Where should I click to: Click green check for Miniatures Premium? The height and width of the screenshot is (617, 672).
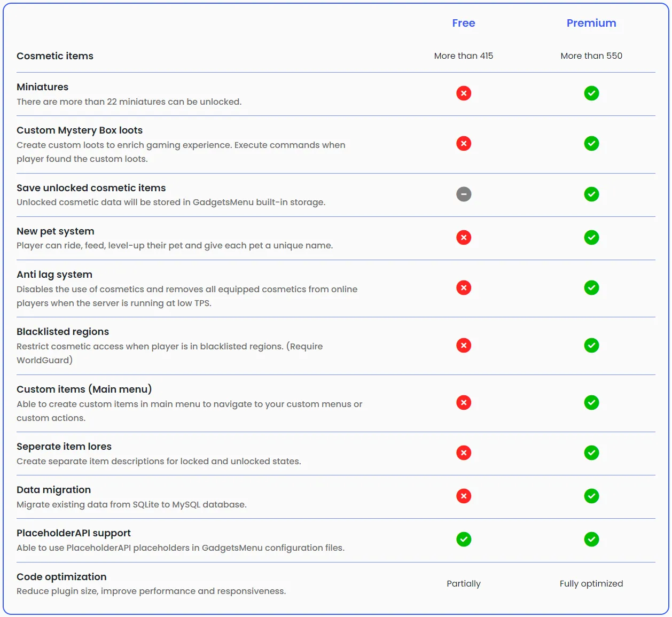click(x=591, y=93)
